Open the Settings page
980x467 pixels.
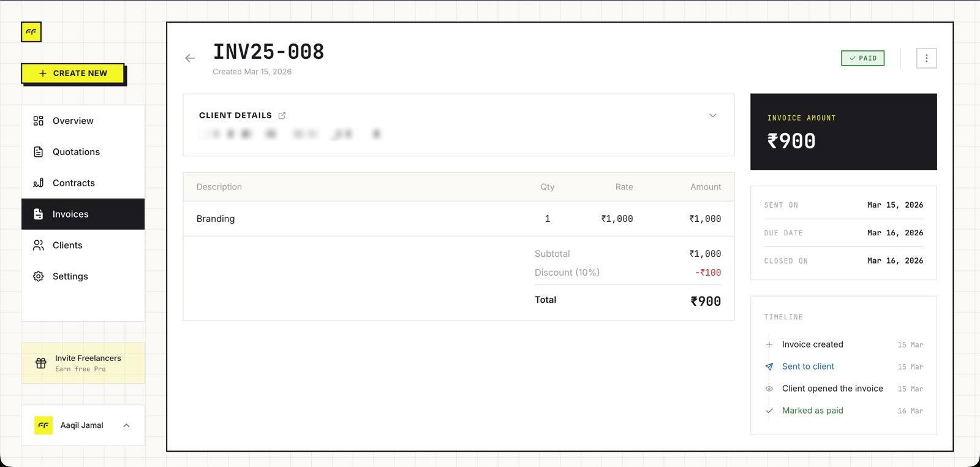83,276
